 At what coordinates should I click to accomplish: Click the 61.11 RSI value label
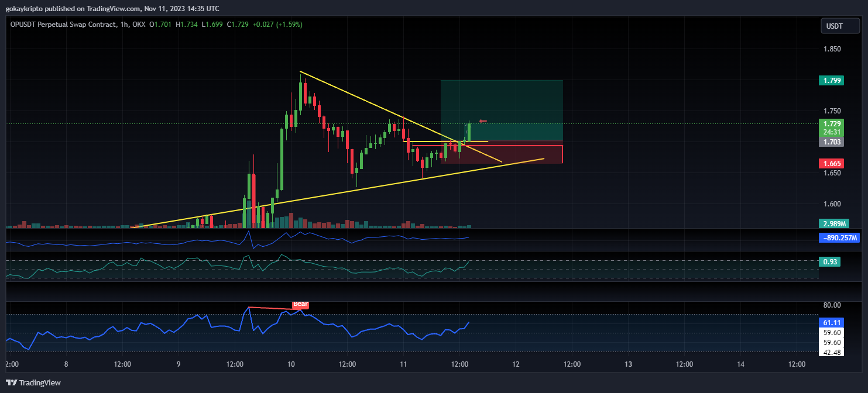[x=831, y=322]
